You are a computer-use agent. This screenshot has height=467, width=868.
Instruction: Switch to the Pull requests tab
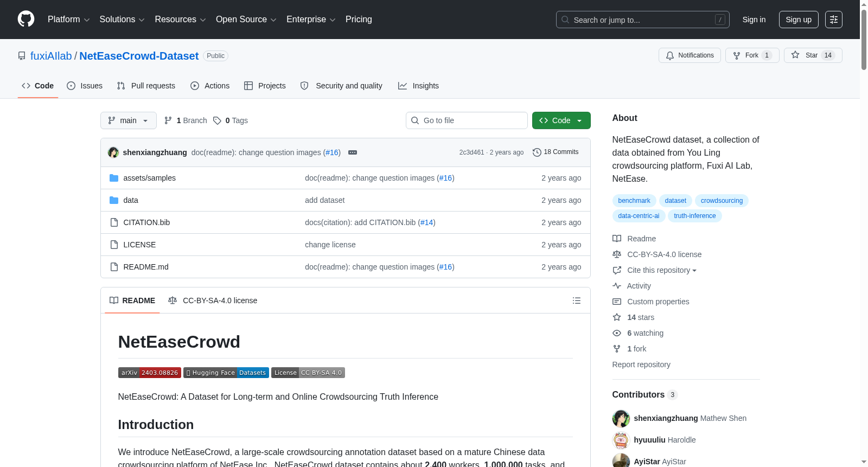click(x=146, y=86)
